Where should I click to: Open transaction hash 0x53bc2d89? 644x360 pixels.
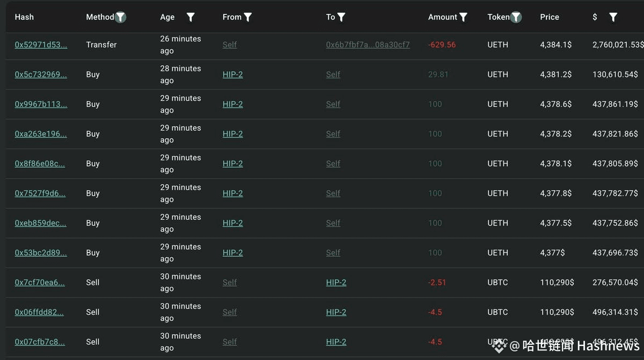click(41, 253)
